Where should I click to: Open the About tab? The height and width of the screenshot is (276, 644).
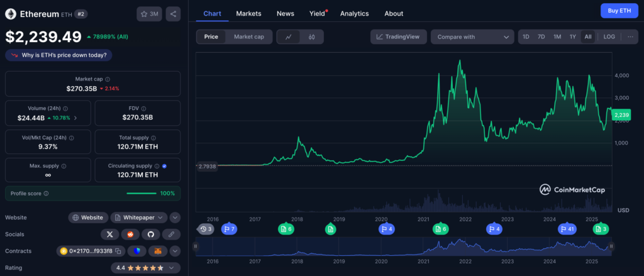point(394,14)
